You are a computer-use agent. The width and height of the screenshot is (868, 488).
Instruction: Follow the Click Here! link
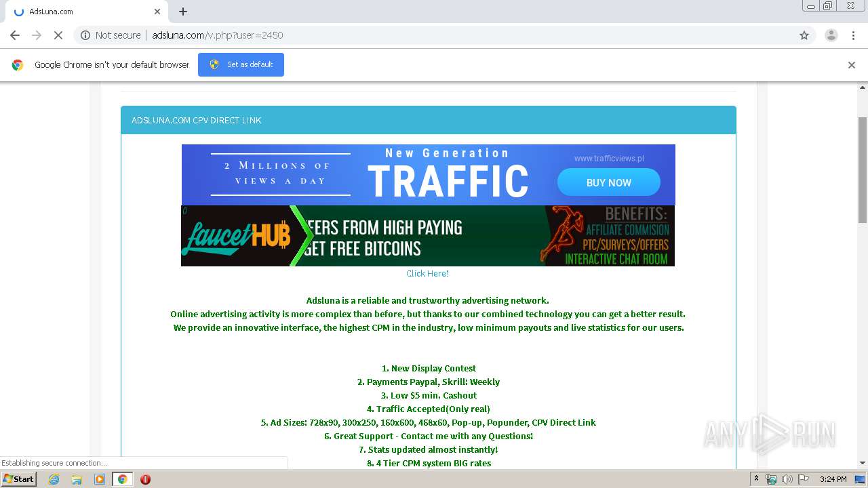point(427,273)
